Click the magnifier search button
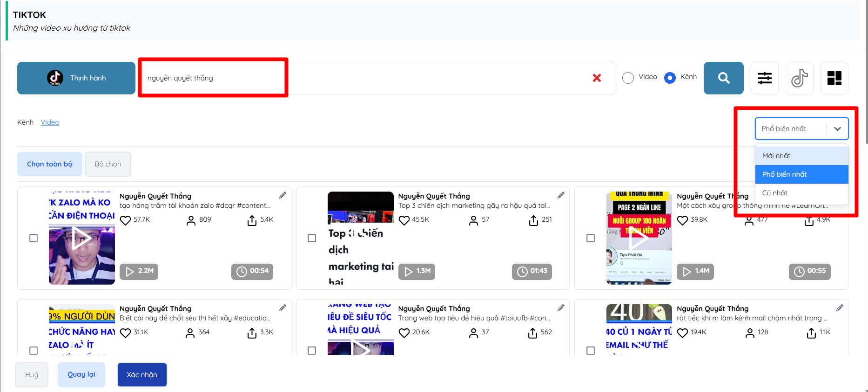This screenshot has width=868, height=392. pyautogui.click(x=723, y=78)
